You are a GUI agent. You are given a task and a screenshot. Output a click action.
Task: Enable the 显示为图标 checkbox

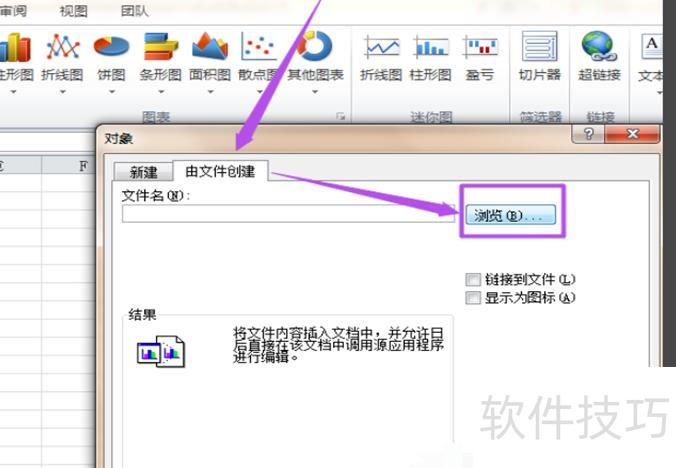[473, 298]
